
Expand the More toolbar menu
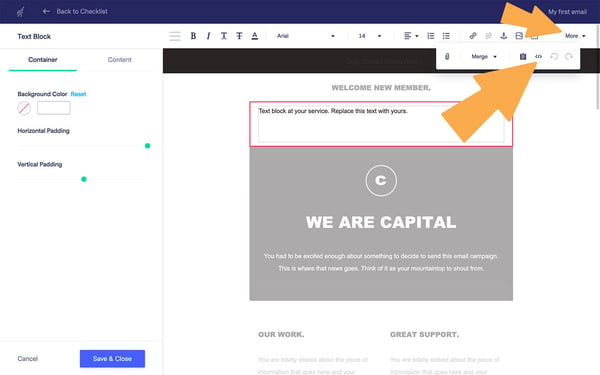click(x=575, y=36)
